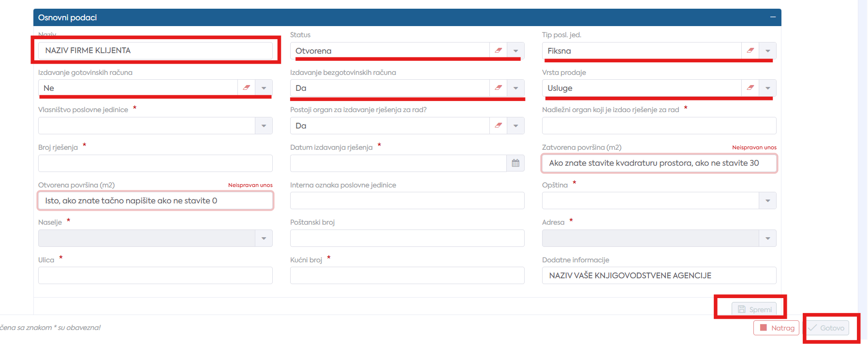868x344 pixels.
Task: Click the Osnovni podaci panel title
Action: [x=67, y=17]
